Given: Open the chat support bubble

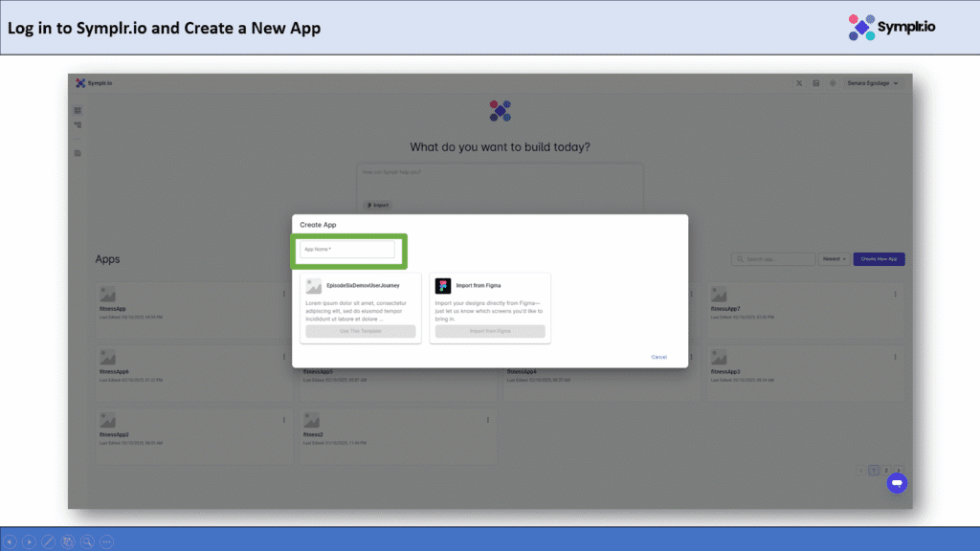Looking at the screenshot, I should point(896,484).
